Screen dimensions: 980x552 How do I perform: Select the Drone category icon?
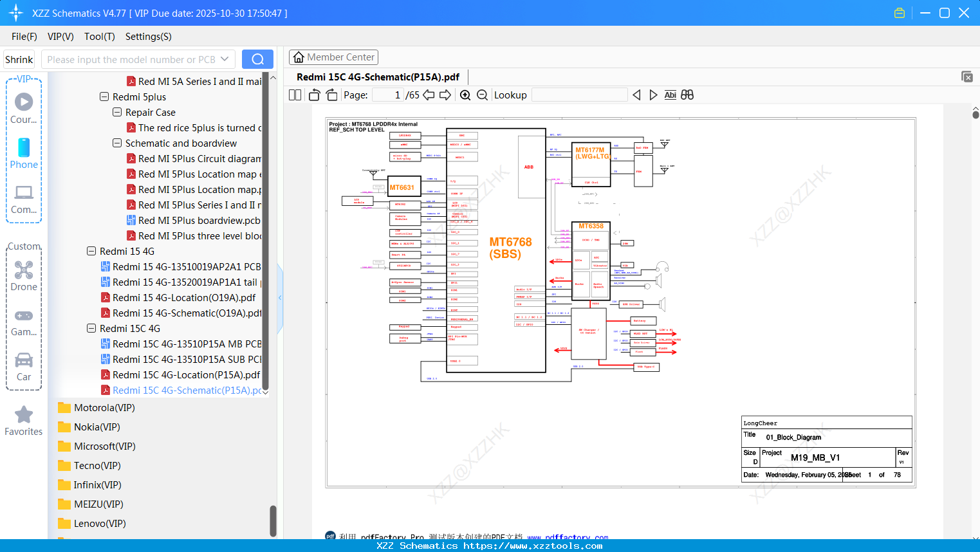(23, 270)
